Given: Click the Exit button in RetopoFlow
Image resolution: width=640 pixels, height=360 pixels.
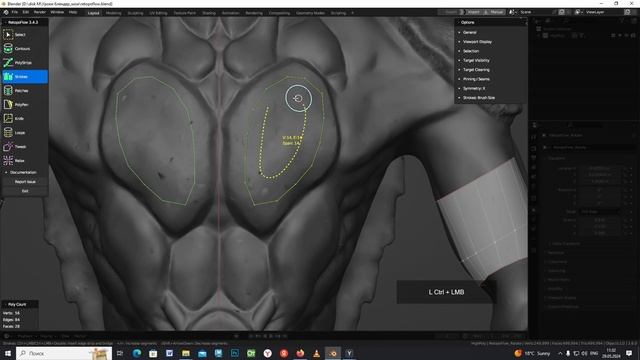Looking at the screenshot, I should (x=25, y=191).
